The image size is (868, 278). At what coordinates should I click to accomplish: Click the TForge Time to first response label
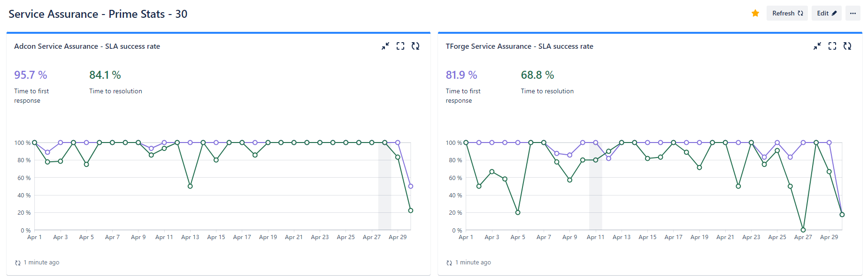tap(463, 96)
